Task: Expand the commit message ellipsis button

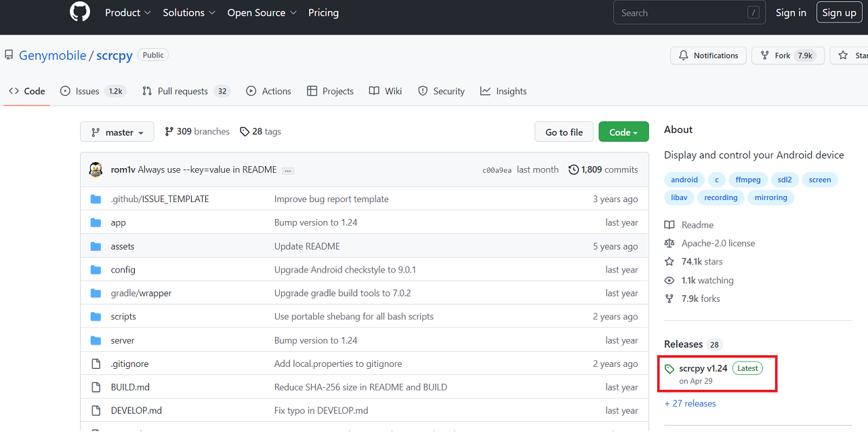Action: [288, 170]
